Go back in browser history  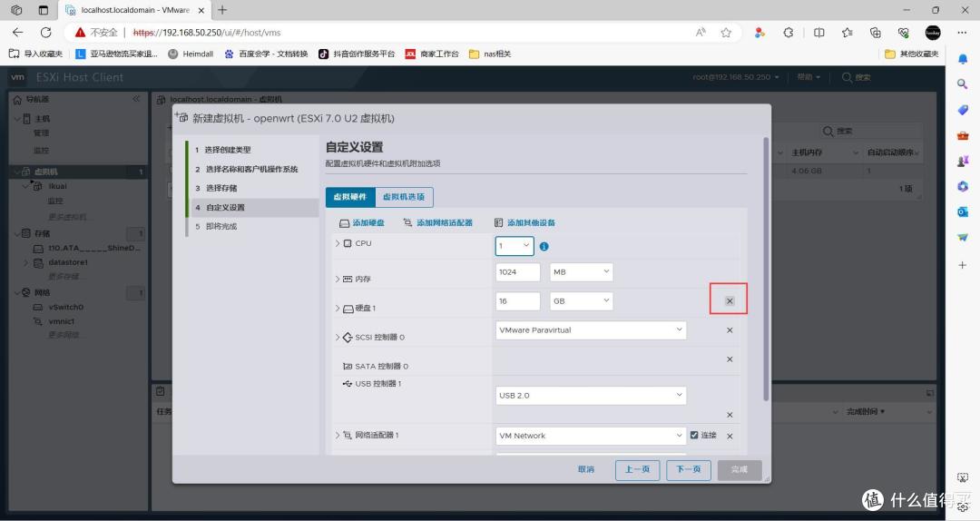[17, 33]
